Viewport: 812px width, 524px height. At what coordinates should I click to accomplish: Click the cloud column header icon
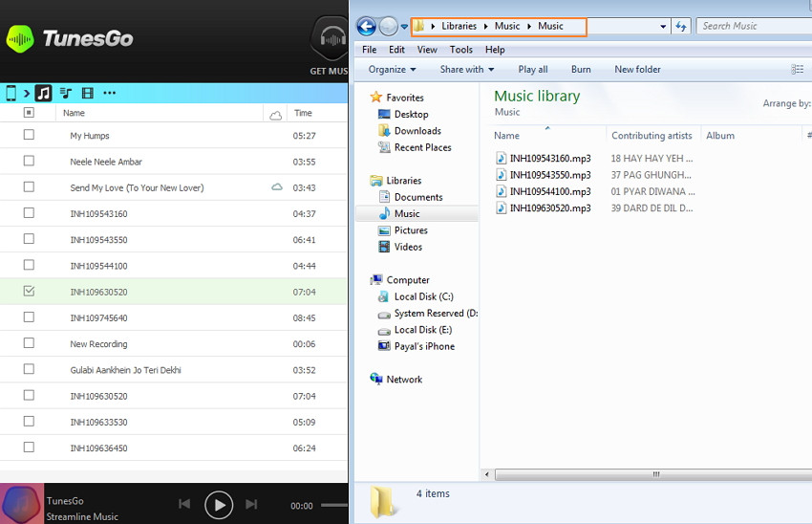pos(275,115)
